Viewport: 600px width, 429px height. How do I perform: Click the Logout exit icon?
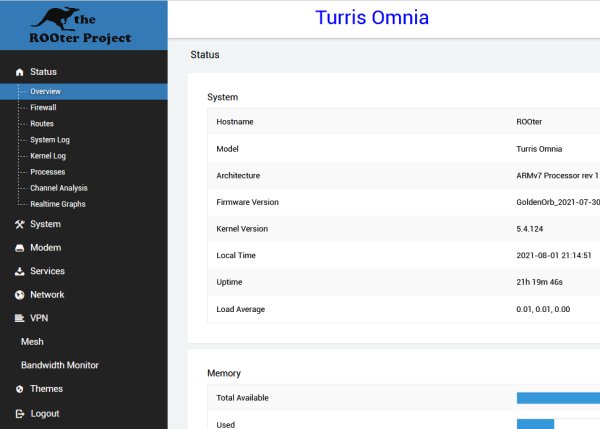[20, 414]
